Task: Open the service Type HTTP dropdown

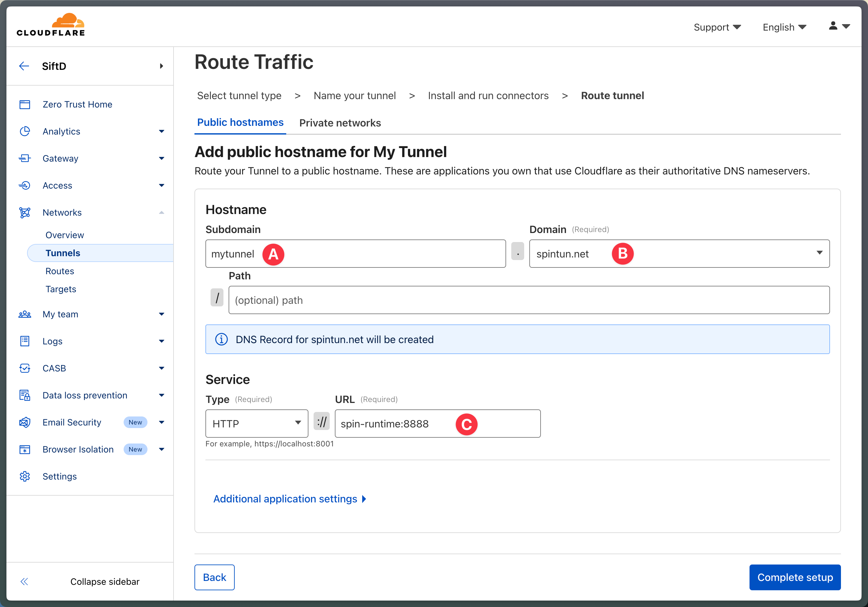Action: 257,423
